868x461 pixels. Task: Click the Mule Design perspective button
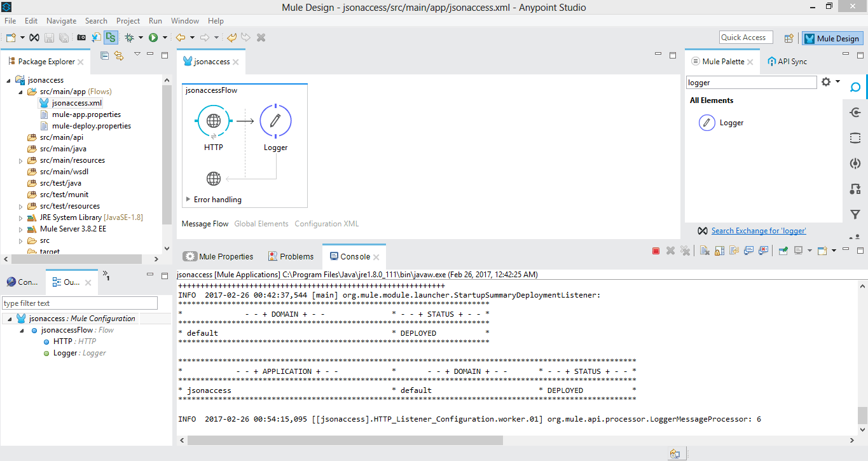click(x=832, y=38)
